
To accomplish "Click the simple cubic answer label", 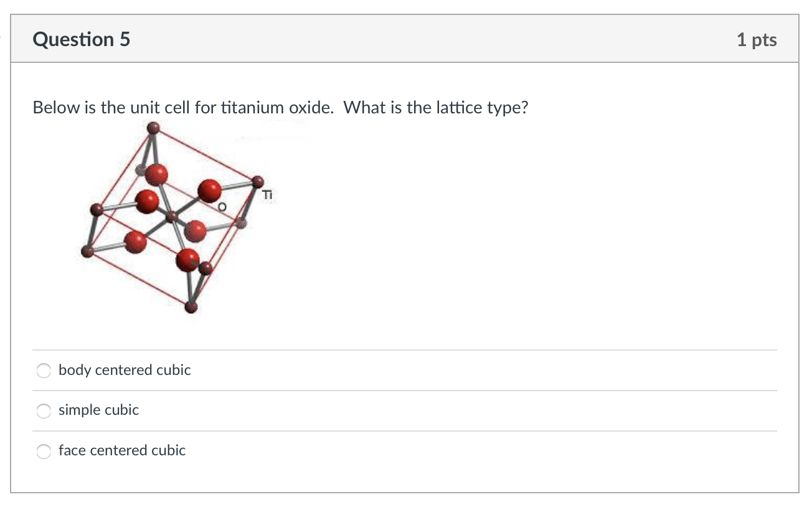I will point(98,410).
